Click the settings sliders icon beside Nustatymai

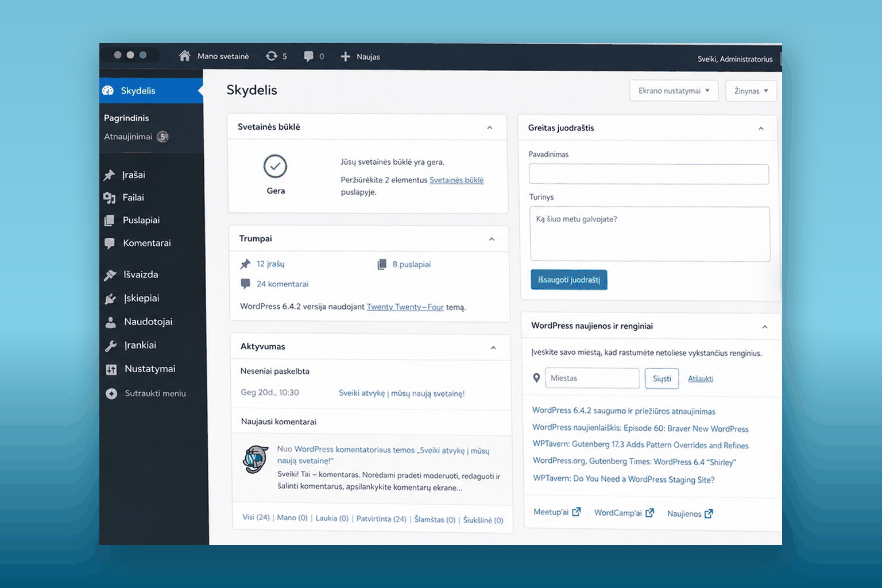[111, 369]
